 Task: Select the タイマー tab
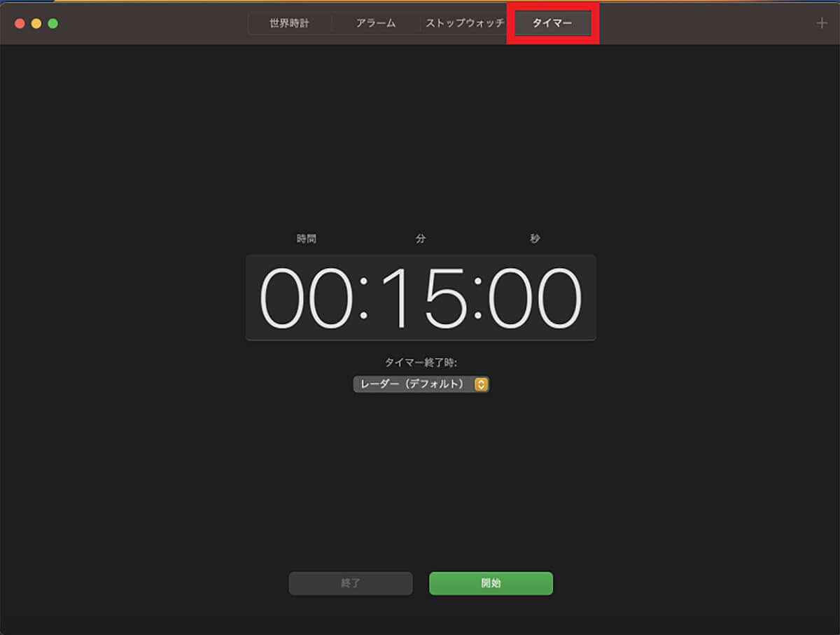coord(552,23)
